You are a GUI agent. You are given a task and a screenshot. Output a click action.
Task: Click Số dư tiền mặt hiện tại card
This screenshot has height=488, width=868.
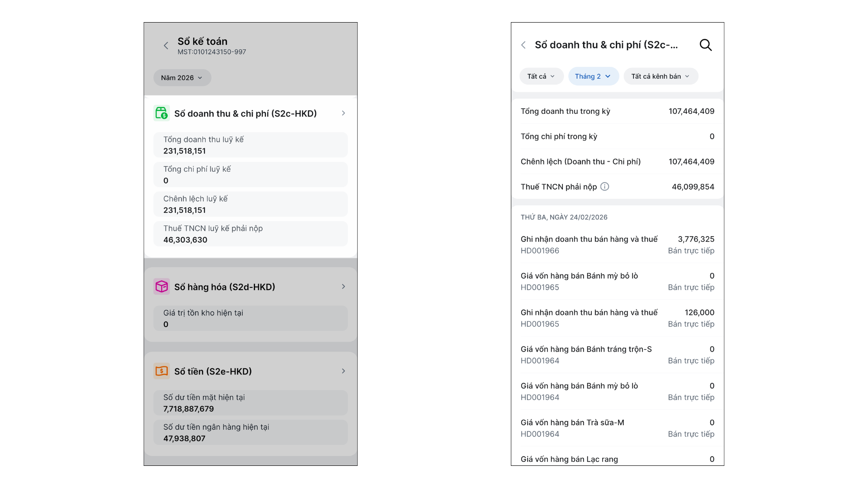tap(250, 403)
